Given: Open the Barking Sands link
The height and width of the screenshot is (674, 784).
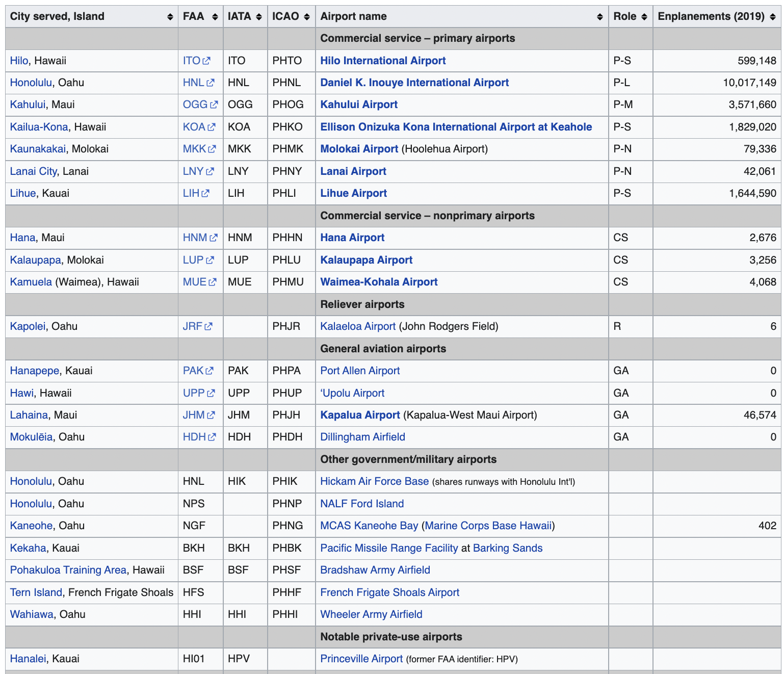Looking at the screenshot, I should pos(508,548).
